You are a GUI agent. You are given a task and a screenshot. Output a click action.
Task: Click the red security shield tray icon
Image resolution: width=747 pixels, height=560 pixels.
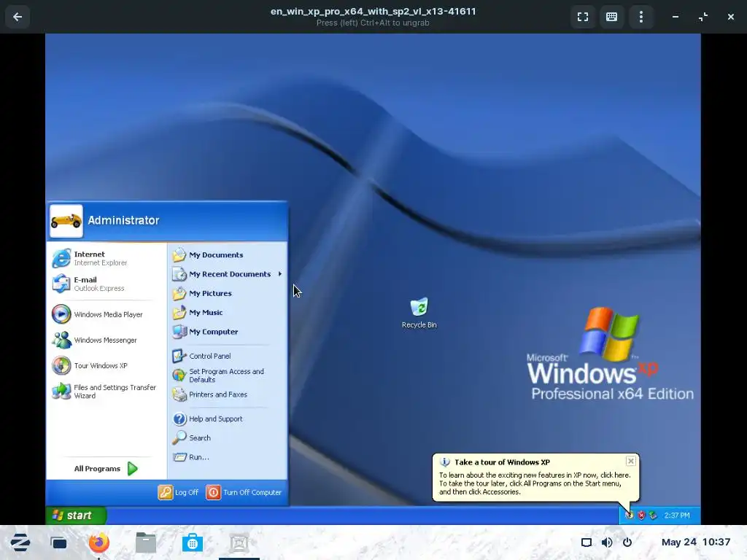pyautogui.click(x=641, y=516)
